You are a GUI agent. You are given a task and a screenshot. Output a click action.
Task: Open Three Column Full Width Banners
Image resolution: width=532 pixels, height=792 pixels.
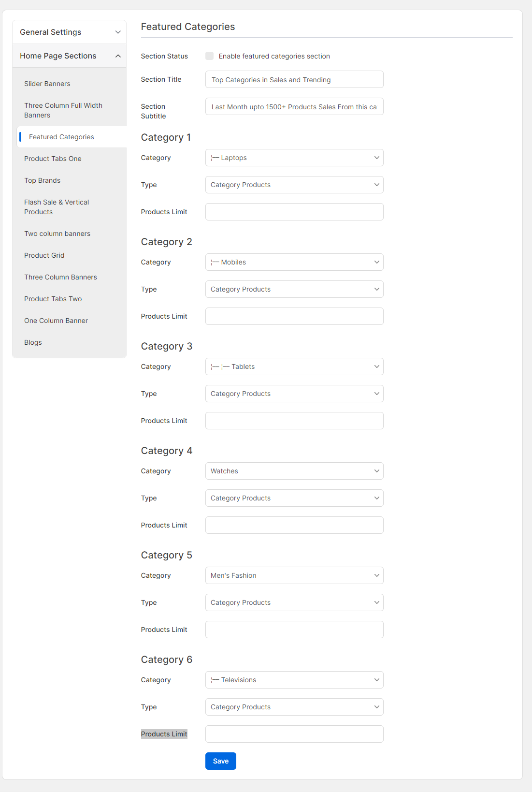point(63,110)
